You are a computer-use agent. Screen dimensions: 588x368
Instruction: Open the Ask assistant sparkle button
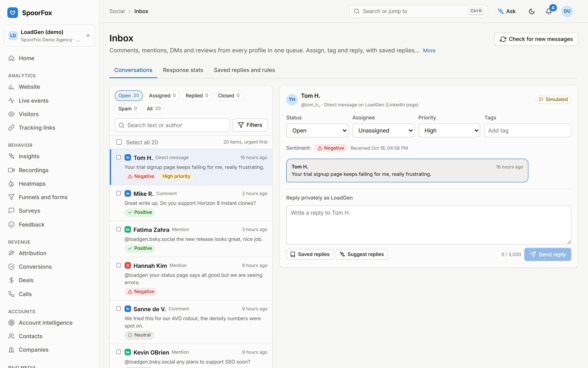(507, 11)
